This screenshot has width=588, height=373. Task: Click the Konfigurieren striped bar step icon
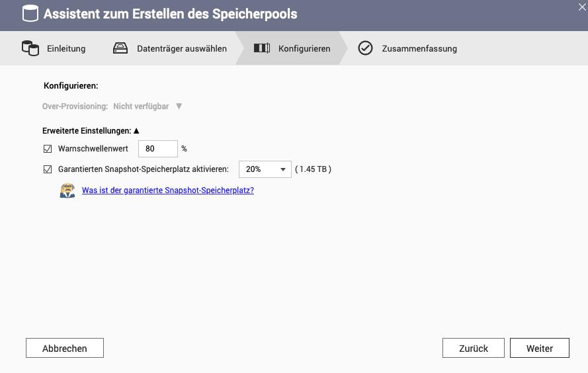262,48
